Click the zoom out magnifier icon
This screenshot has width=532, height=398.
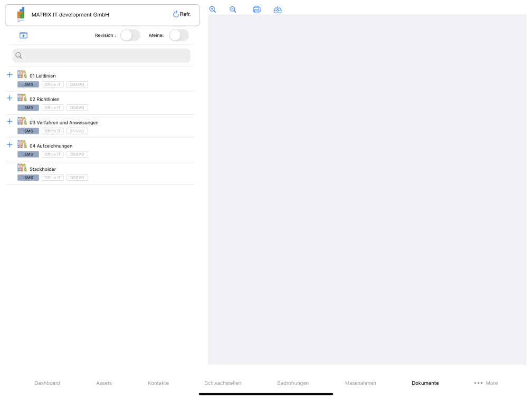[x=233, y=9]
